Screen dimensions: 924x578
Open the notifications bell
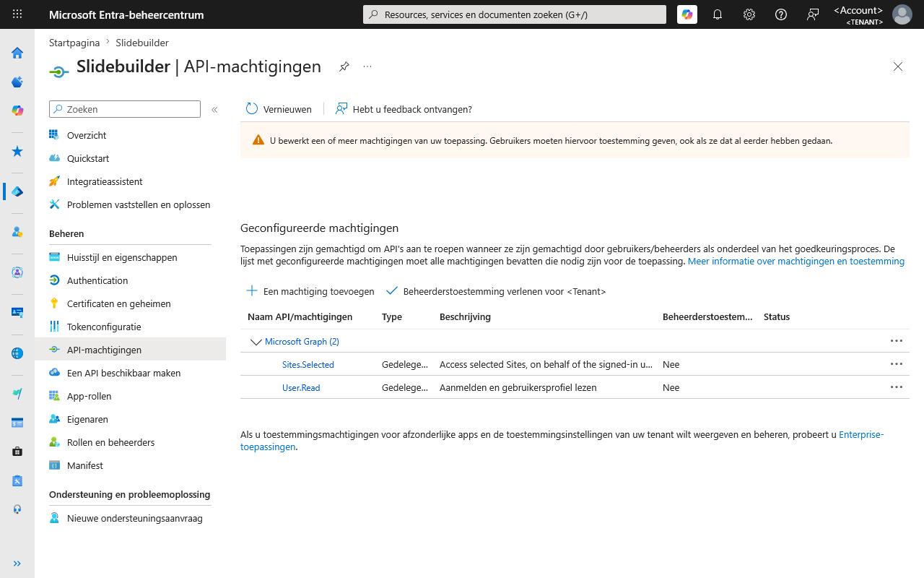pos(718,14)
